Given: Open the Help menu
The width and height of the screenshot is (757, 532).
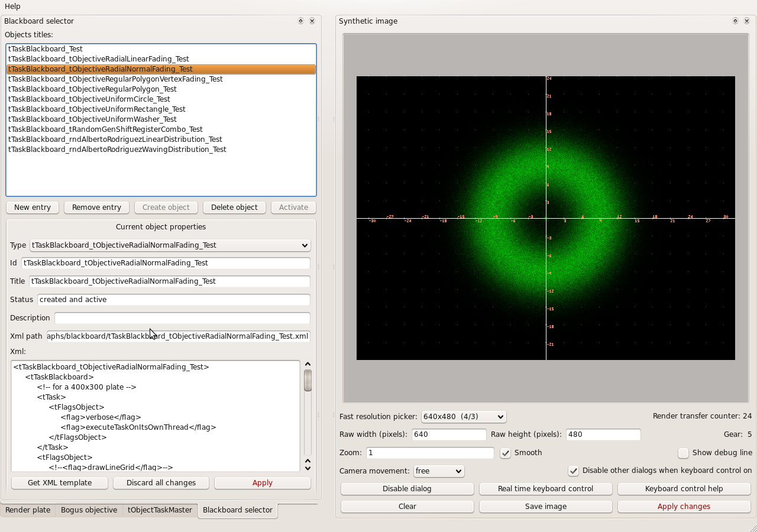Looking at the screenshot, I should [x=12, y=7].
